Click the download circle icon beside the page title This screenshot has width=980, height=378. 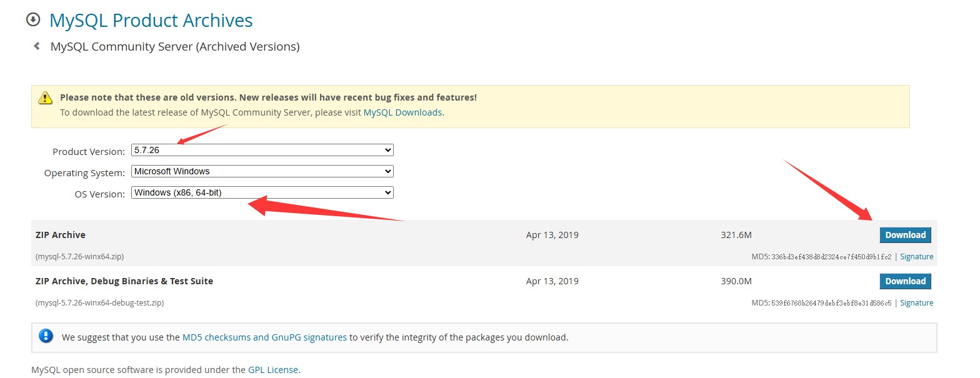tap(32, 20)
